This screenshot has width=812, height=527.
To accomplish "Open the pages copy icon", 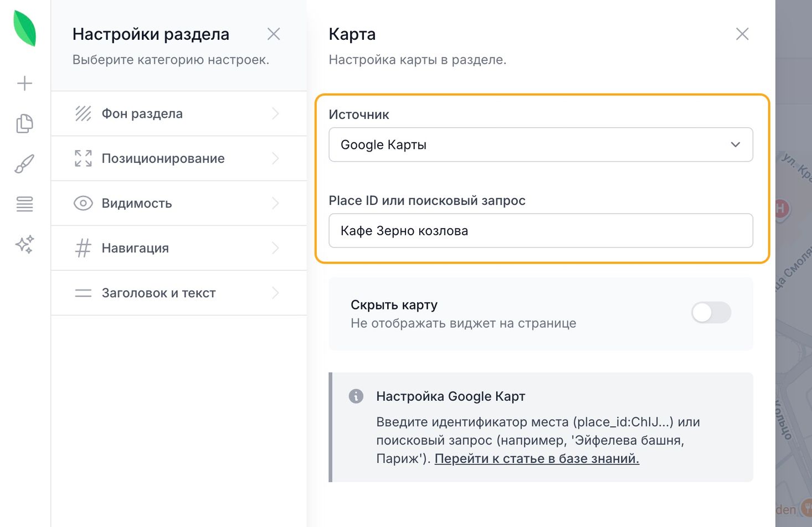I will click(x=25, y=123).
